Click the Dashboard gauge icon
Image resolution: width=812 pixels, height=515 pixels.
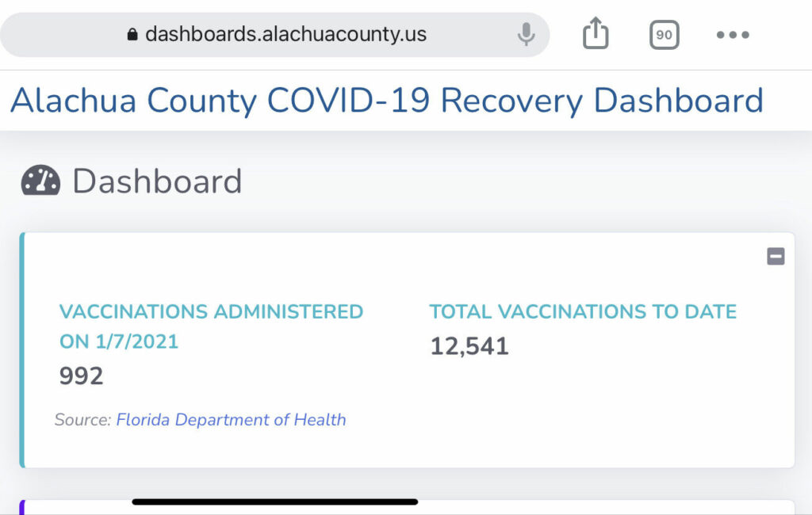tap(40, 181)
